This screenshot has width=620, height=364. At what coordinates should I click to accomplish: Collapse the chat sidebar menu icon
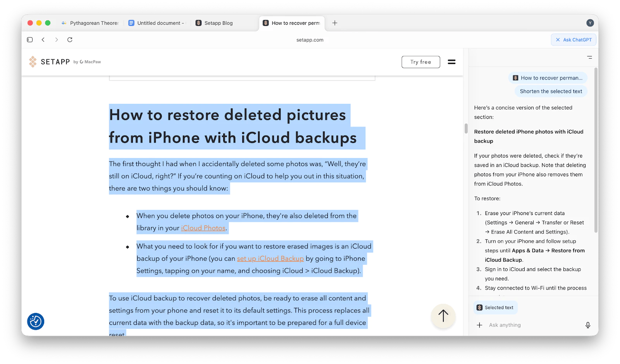(589, 57)
